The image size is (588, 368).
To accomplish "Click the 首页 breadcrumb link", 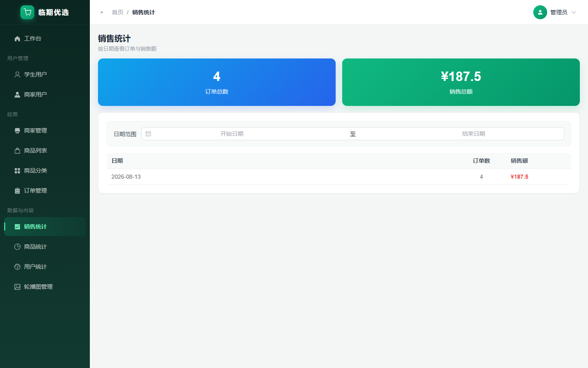I will 118,12.
